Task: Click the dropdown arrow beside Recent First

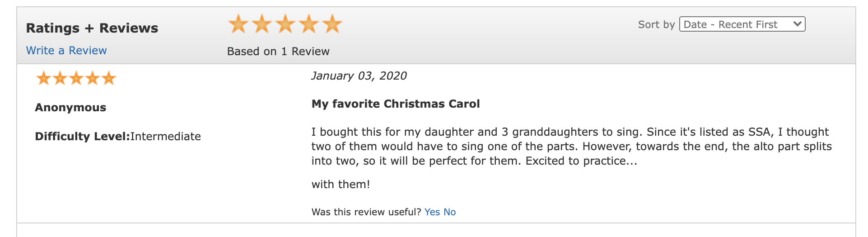Action: point(798,24)
